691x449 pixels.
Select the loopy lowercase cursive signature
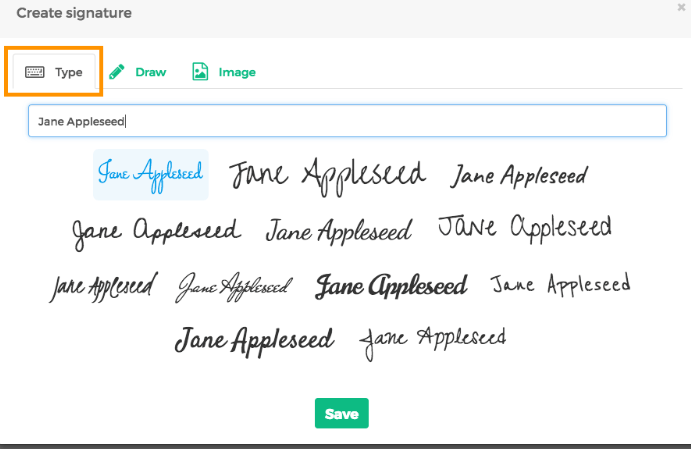pyautogui.click(x=156, y=231)
